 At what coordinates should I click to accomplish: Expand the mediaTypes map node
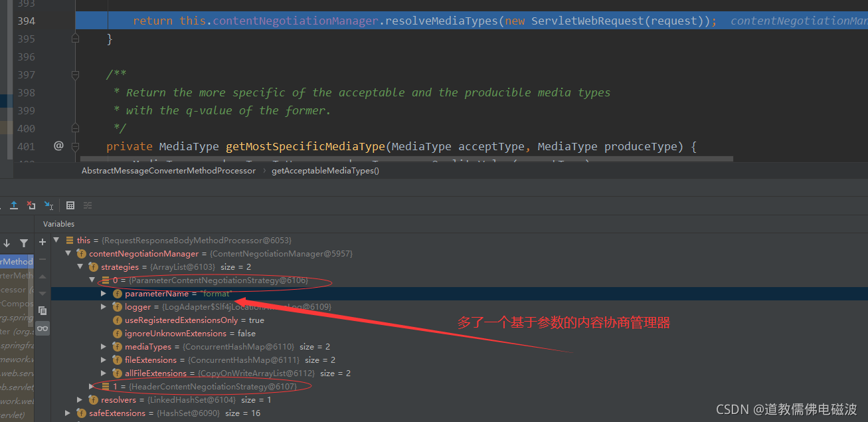(x=104, y=346)
